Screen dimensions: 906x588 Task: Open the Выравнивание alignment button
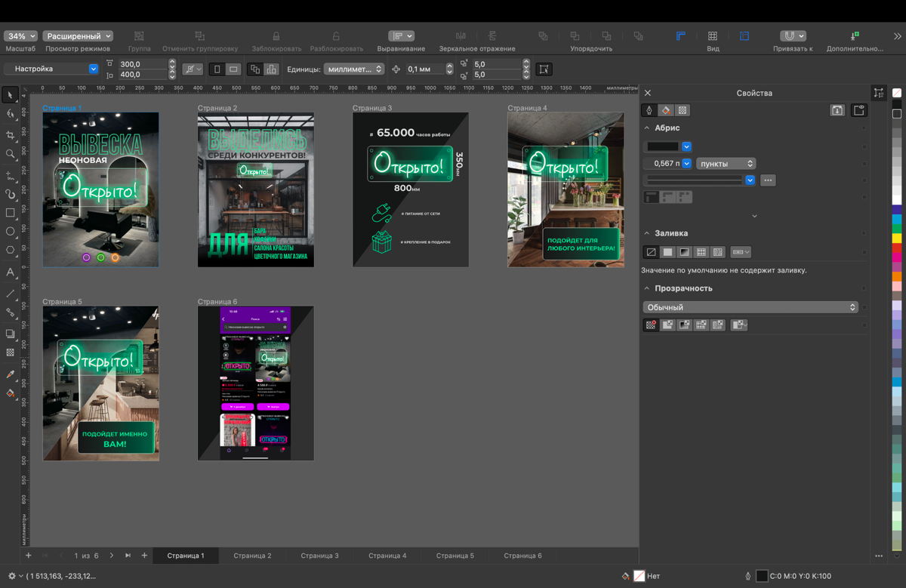click(401, 35)
